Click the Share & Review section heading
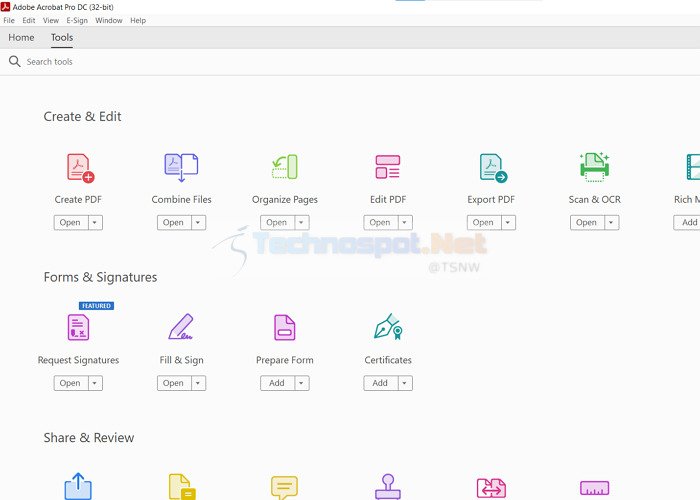This screenshot has height=500, width=700. pos(88,438)
